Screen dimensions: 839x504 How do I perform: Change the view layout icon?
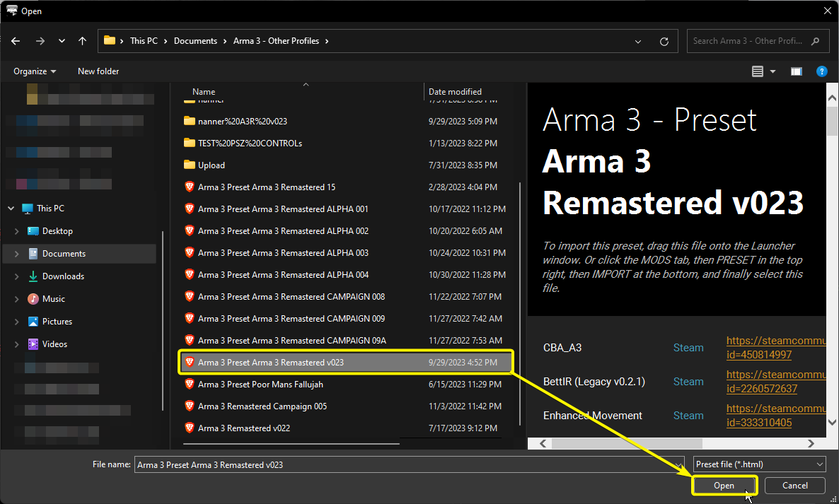coord(758,71)
